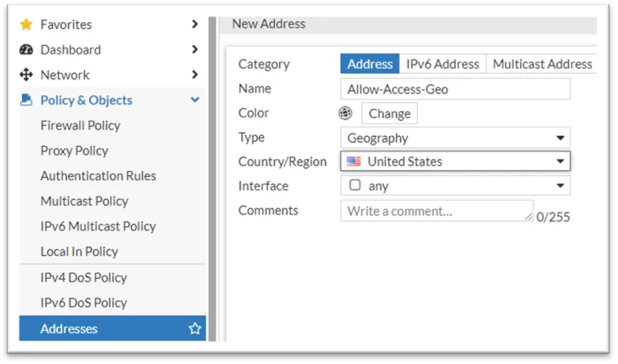This screenshot has height=364, width=618.
Task: Click the 'Color' field label
Action: pos(254,112)
